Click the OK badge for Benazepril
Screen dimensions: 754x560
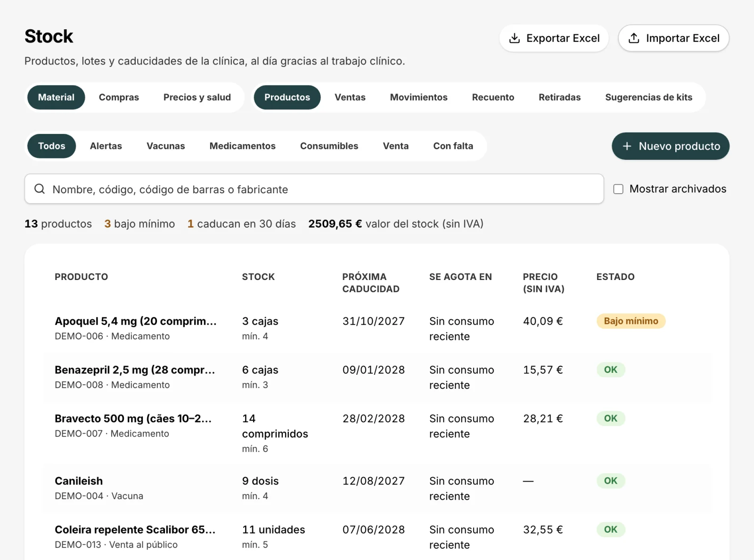[x=611, y=370]
